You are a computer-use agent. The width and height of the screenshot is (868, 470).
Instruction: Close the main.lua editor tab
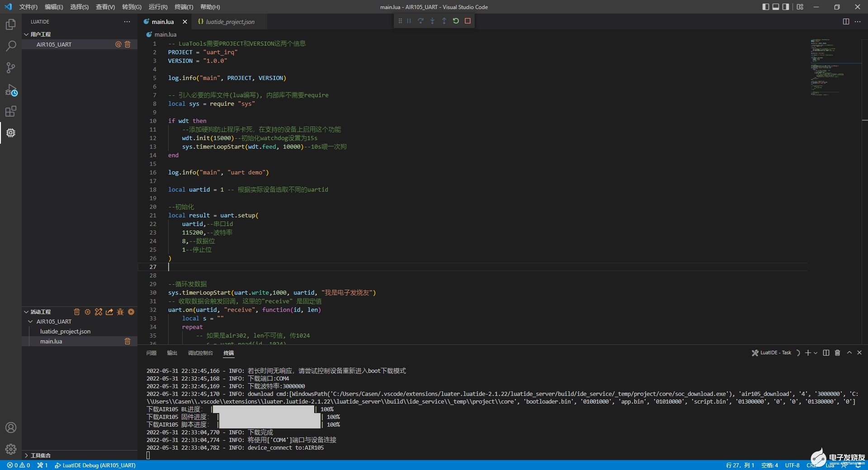pyautogui.click(x=184, y=22)
